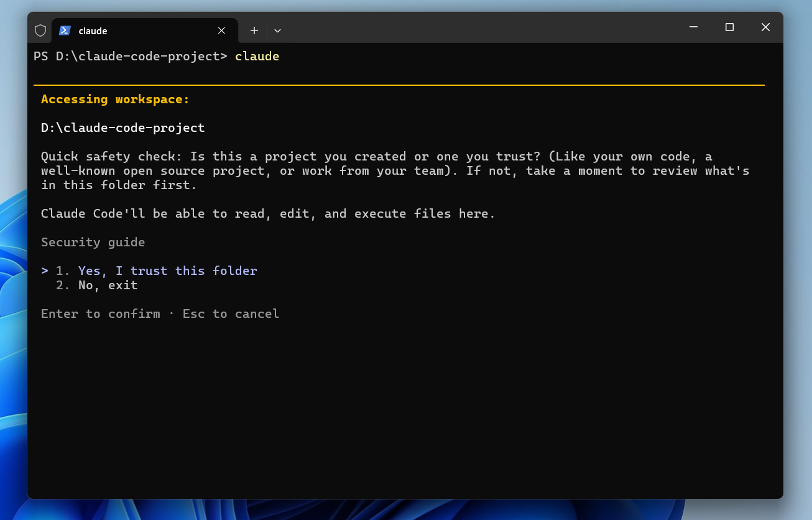
Task: Click the "PS D:\claude-code-project>" prompt text
Action: 131,56
